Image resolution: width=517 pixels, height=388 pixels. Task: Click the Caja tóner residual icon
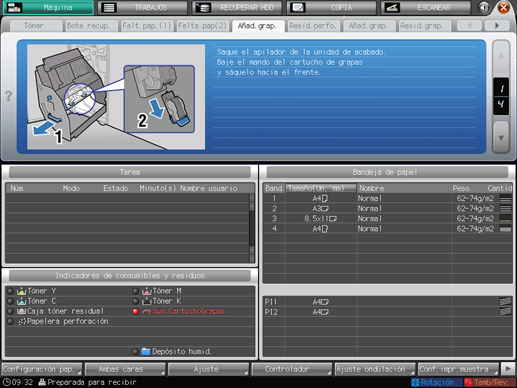21,311
